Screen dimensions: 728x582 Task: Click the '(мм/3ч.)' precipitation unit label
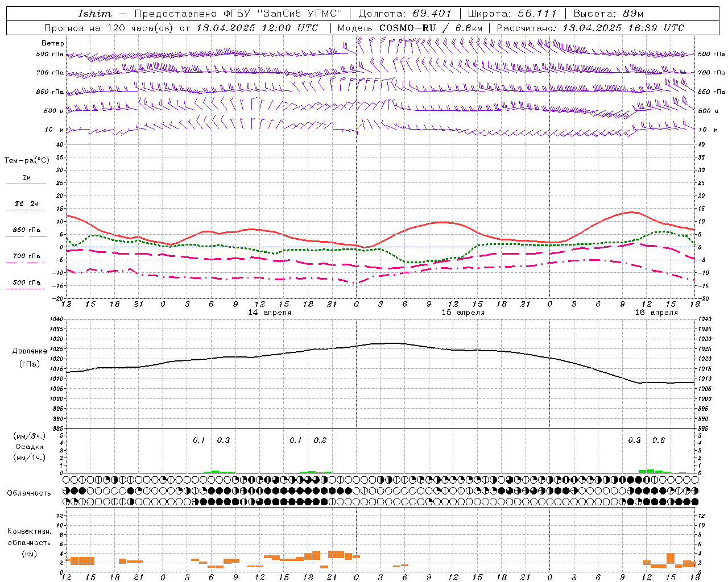click(x=30, y=436)
